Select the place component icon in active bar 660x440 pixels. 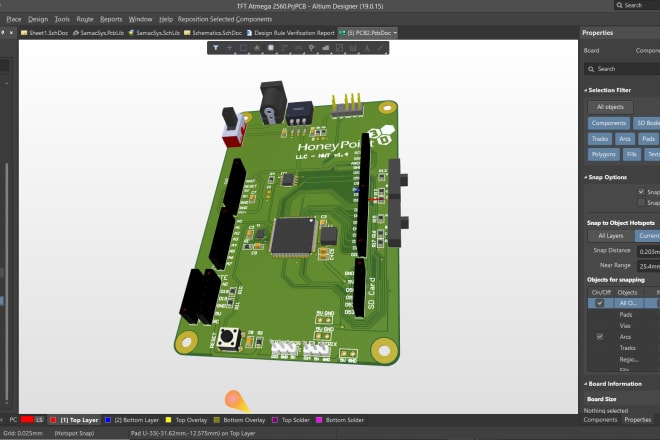click(271, 48)
